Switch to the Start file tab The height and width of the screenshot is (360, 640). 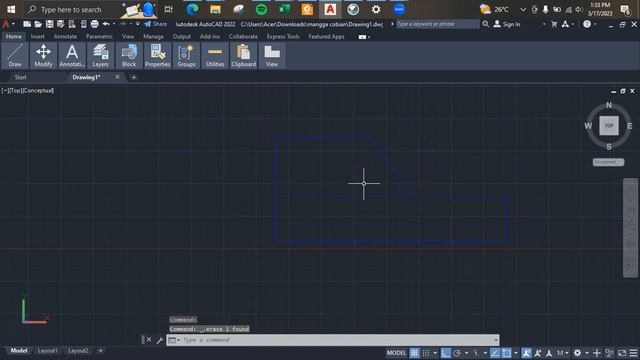tap(20, 77)
